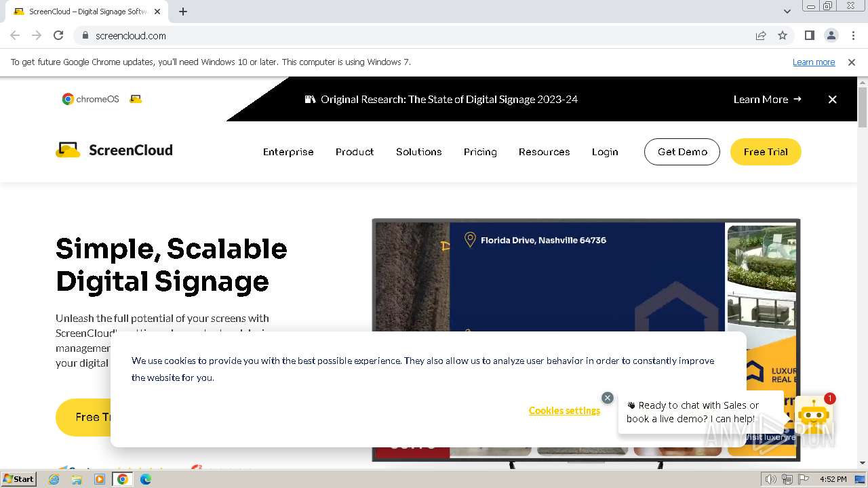Forward with the browser forward arrow
The width and height of the screenshot is (868, 488).
37,35
